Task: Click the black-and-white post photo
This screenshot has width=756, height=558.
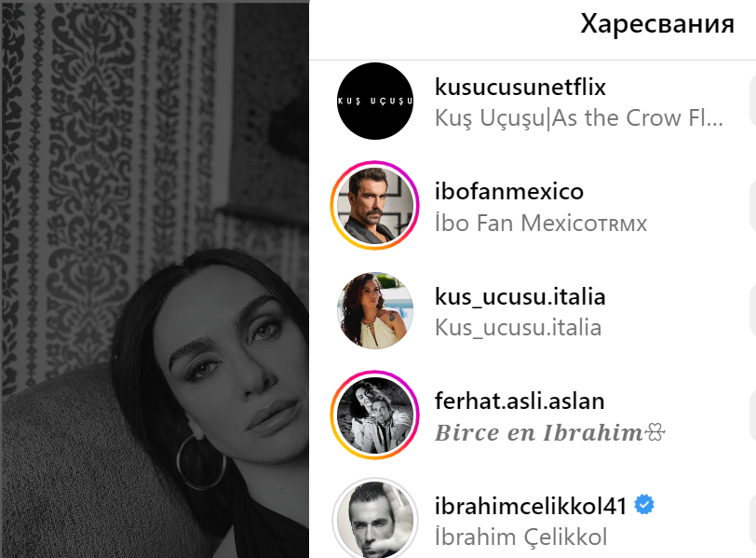Action: pyautogui.click(x=155, y=279)
